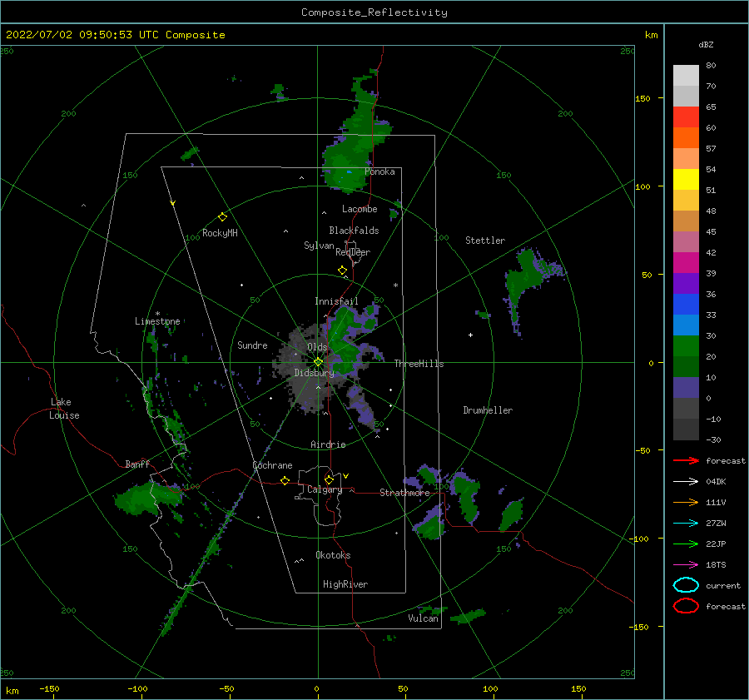Click the Sundre label
749x700 pixels.
coord(252,345)
